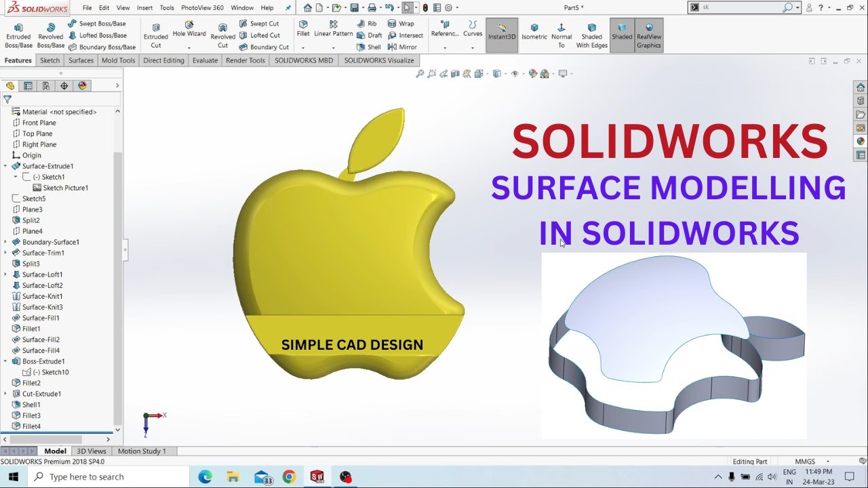
Task: Open the PhotoView 360 menu
Action: [x=202, y=8]
